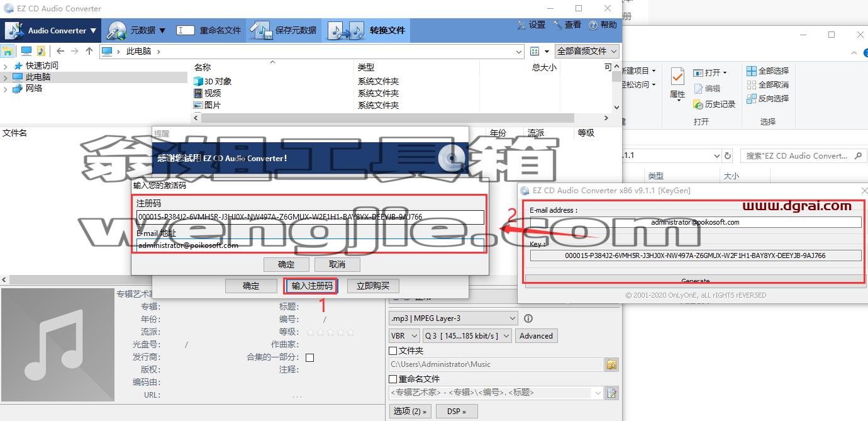The image size is (868, 421).
Task: Sort by the 总大小 column header
Action: (x=543, y=67)
